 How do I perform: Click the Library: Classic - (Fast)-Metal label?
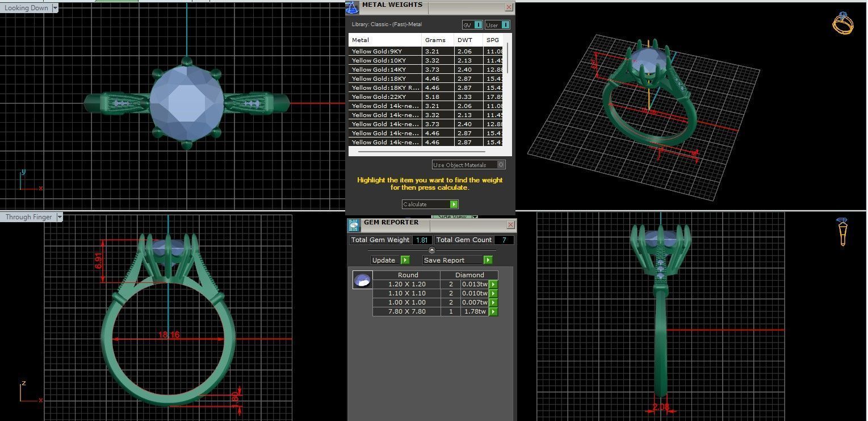[x=387, y=24]
